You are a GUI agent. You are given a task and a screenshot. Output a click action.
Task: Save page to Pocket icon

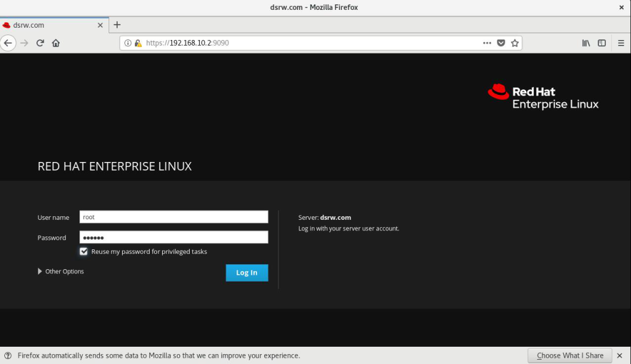point(501,43)
